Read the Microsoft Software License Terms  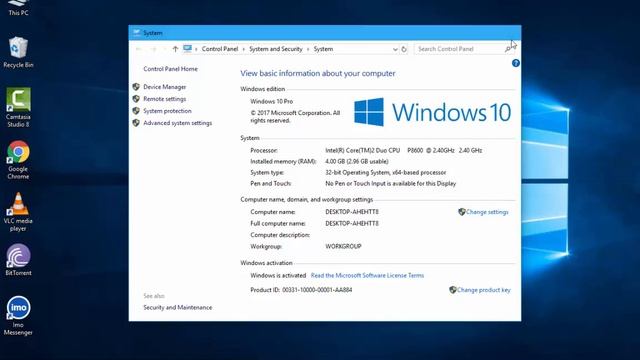point(367,276)
